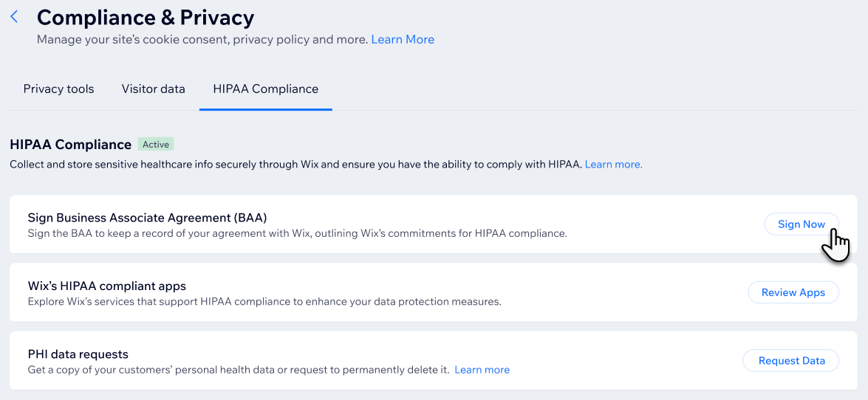Click the BAA description about Wix's commitments
The image size is (868, 400).
[297, 233]
